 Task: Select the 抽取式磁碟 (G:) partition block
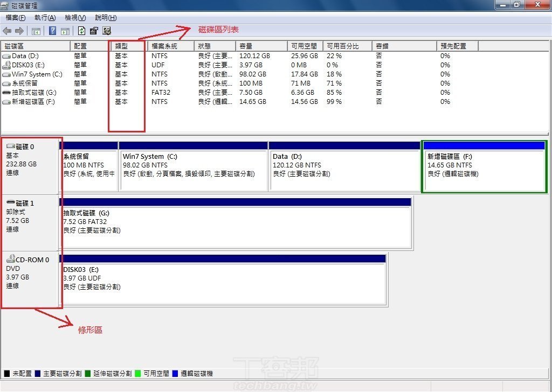(236, 223)
